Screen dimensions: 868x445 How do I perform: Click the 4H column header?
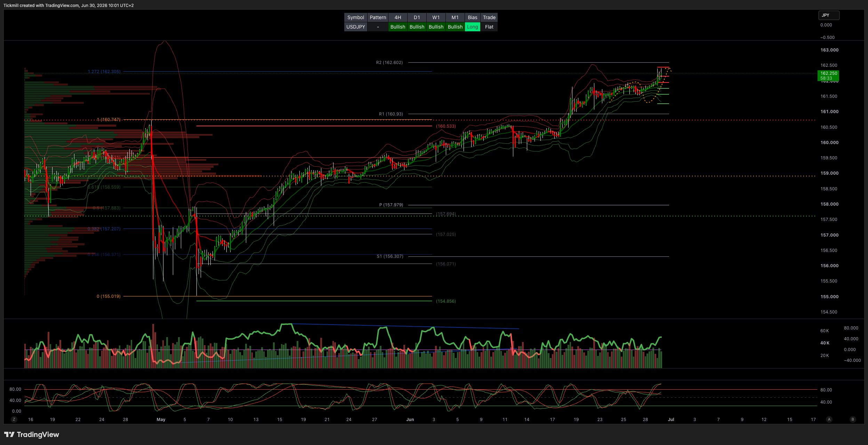click(x=398, y=17)
